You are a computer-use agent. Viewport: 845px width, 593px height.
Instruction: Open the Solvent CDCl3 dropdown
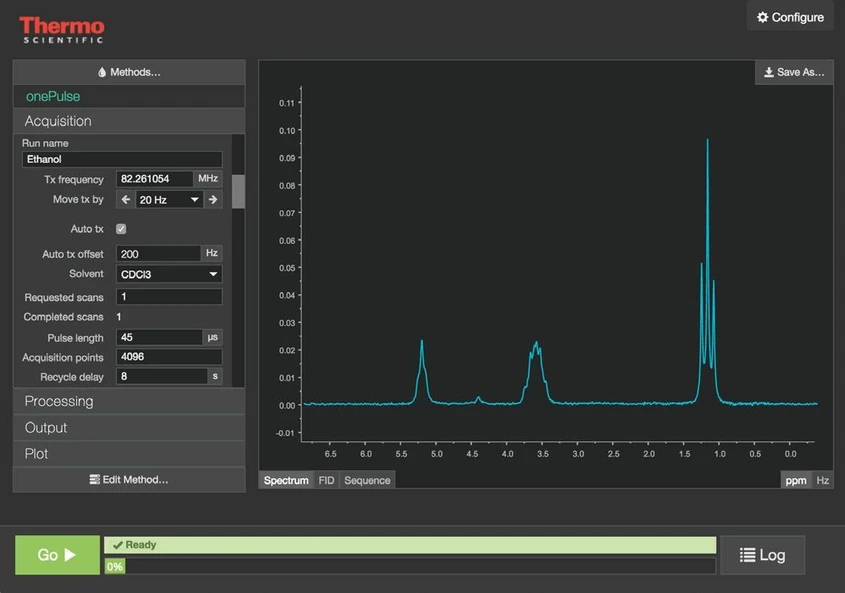[x=169, y=274]
